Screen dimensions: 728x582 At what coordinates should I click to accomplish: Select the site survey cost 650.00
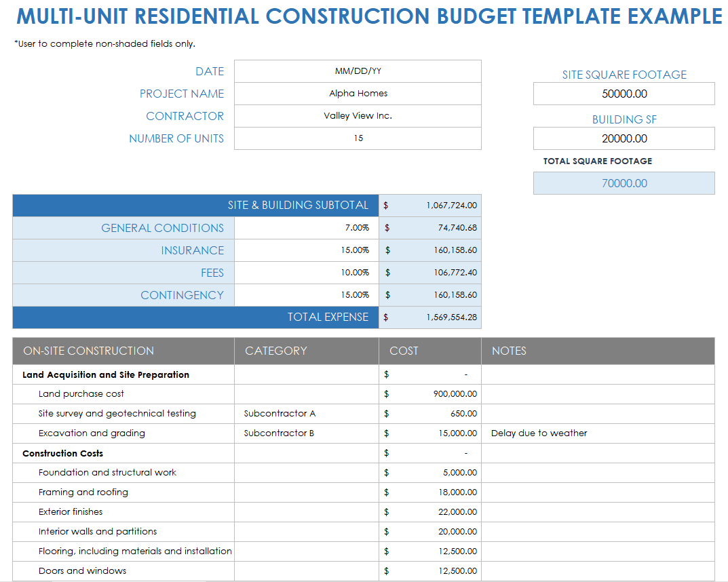point(430,414)
